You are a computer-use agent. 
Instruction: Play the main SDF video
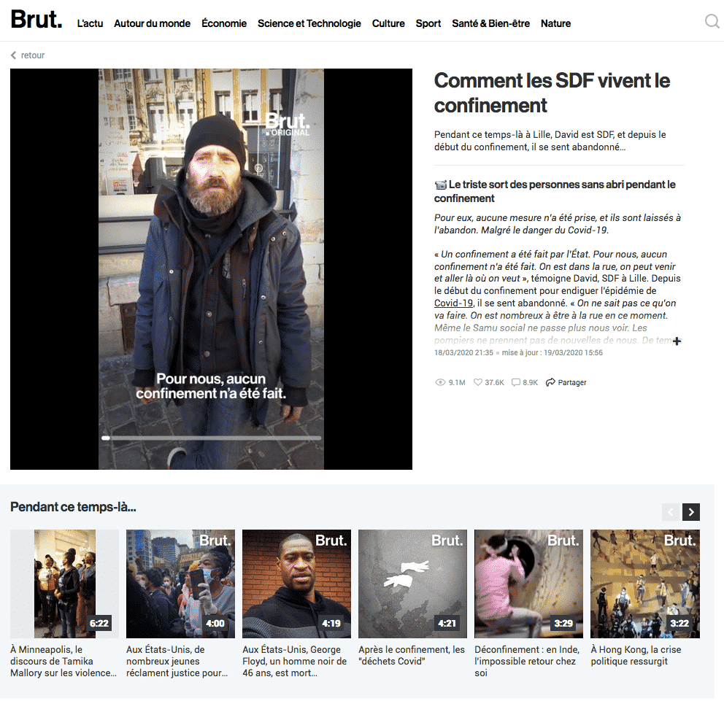pos(212,269)
